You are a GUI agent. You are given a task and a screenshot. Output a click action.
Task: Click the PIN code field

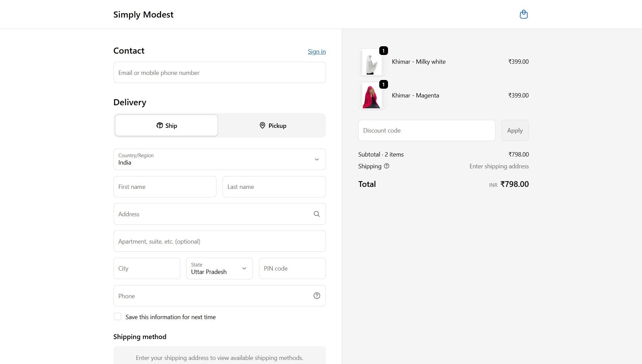pos(292,268)
